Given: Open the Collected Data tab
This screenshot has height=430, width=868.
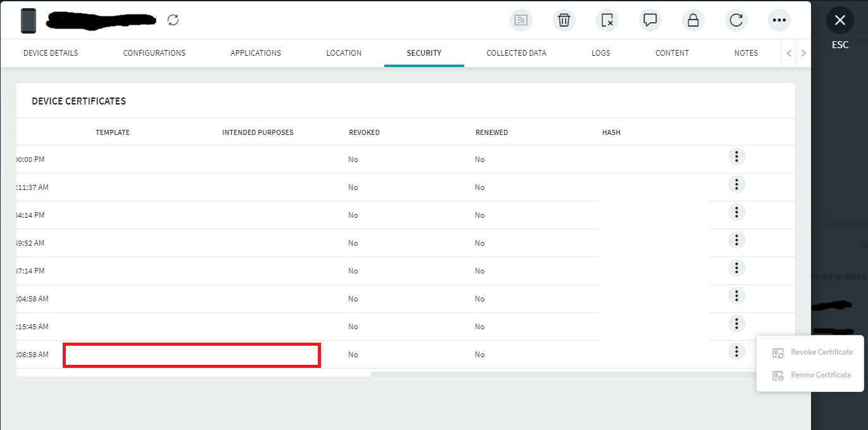Looking at the screenshot, I should click(516, 53).
